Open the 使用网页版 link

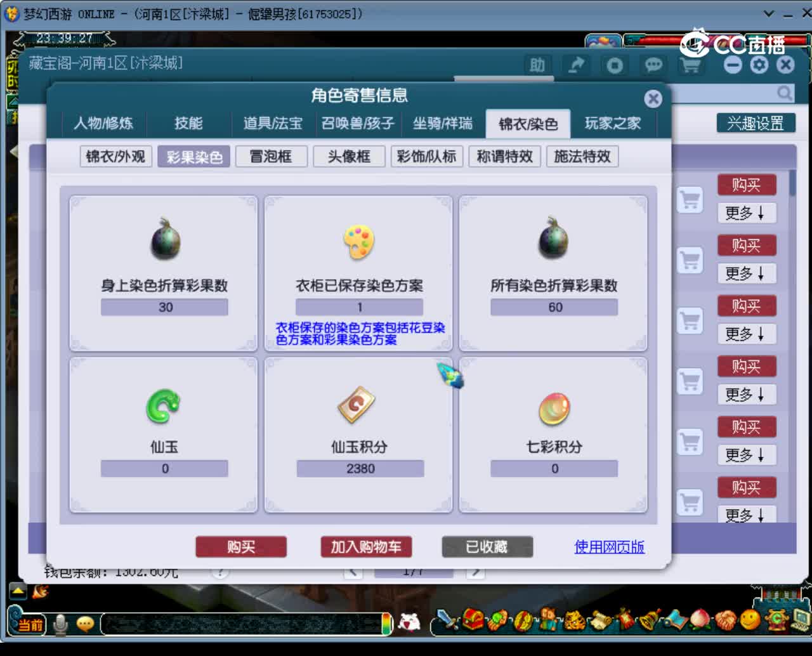609,547
